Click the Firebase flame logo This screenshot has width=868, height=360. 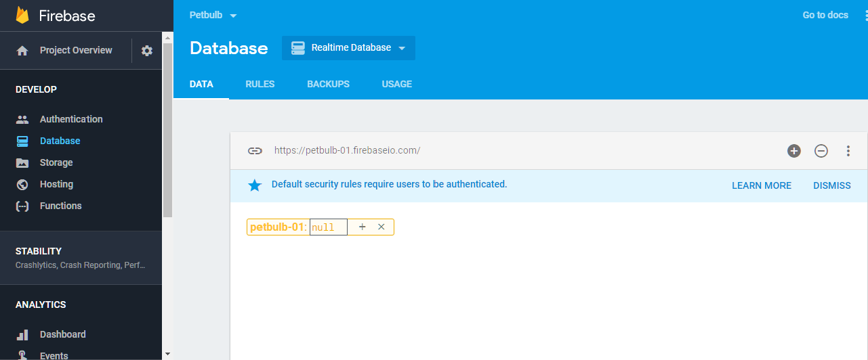[22, 16]
